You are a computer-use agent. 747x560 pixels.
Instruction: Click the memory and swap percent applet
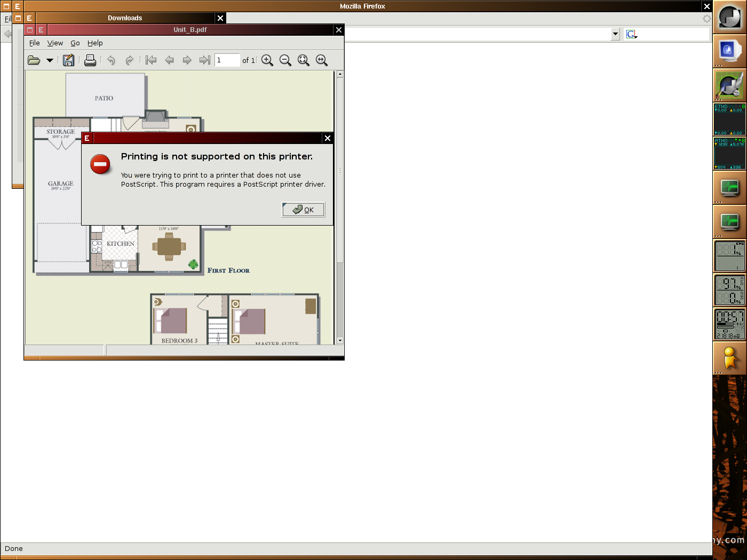[x=729, y=290]
